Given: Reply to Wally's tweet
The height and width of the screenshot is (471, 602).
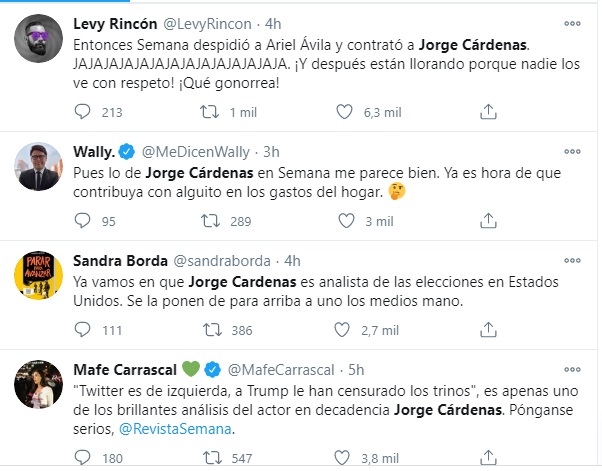Looking at the screenshot, I should point(82,221).
